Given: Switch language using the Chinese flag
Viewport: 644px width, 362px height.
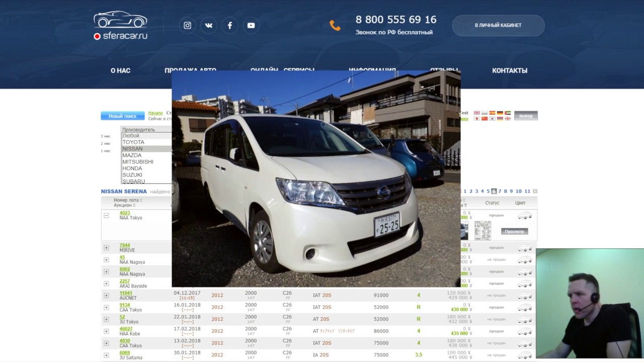Looking at the screenshot, I should pyautogui.click(x=485, y=119).
